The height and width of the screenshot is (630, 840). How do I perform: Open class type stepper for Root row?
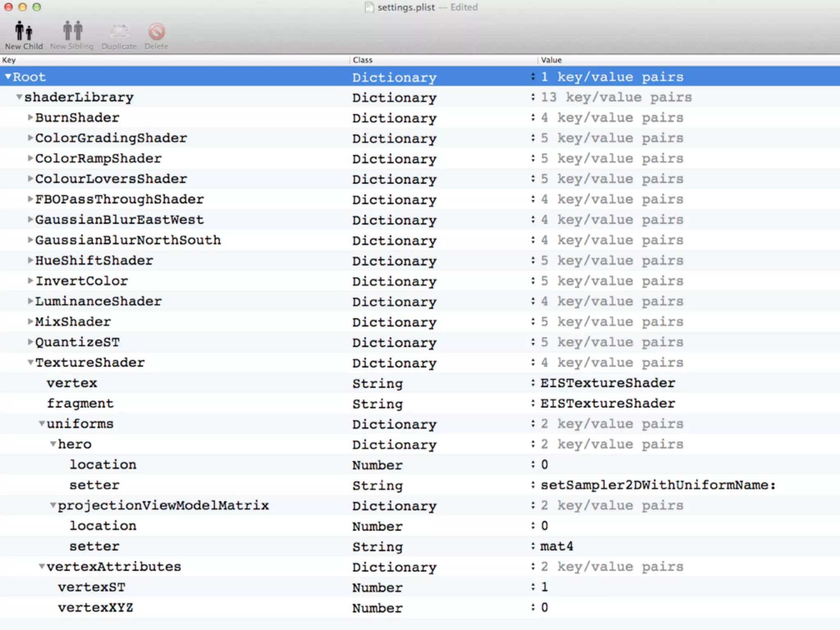(x=533, y=77)
